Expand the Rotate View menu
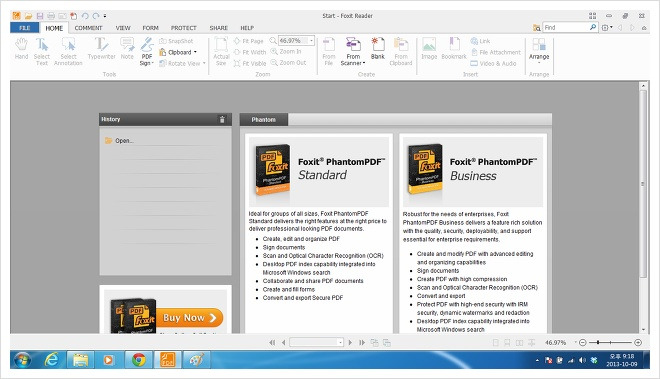Screen dimensions: 660x379 (182, 63)
